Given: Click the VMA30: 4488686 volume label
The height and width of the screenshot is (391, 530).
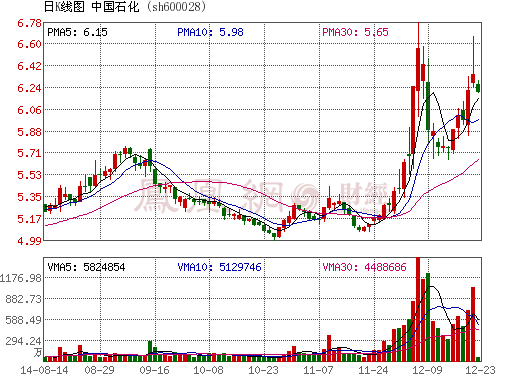Looking at the screenshot, I should point(364,267).
